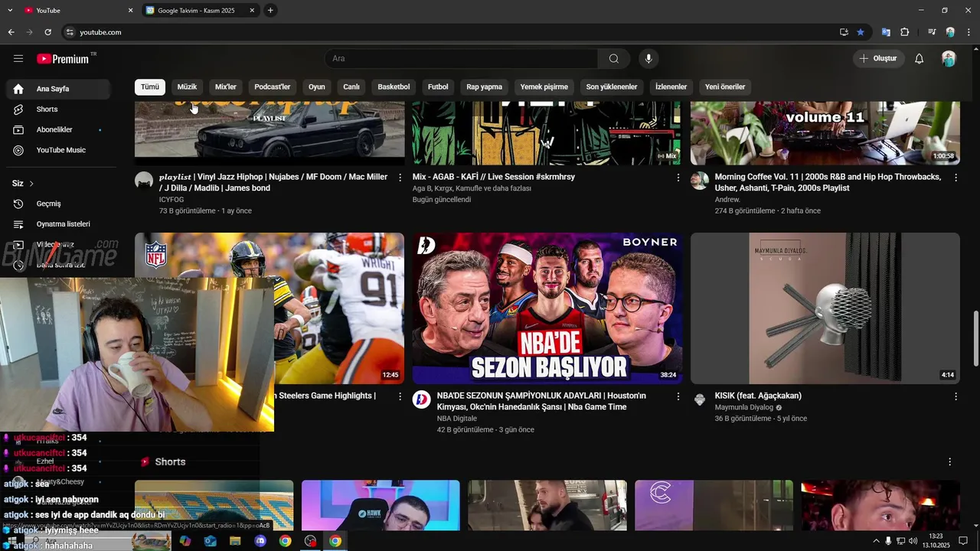This screenshot has width=980, height=551.
Task: Click Maymunla Diyalog channel avatar
Action: [700, 399]
